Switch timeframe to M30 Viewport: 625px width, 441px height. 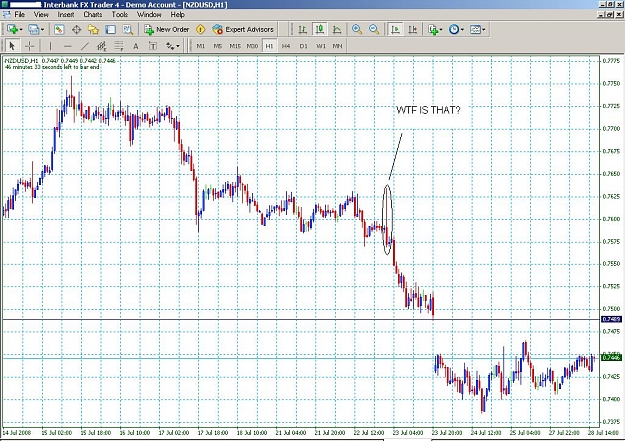[x=252, y=46]
